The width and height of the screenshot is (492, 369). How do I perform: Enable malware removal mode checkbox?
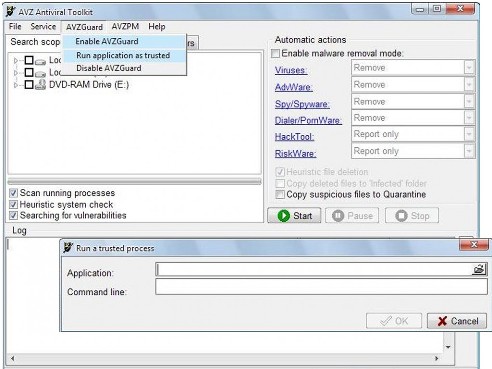(x=275, y=53)
